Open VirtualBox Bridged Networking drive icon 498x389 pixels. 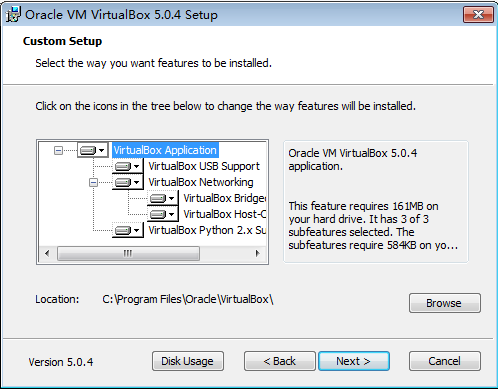coord(163,198)
